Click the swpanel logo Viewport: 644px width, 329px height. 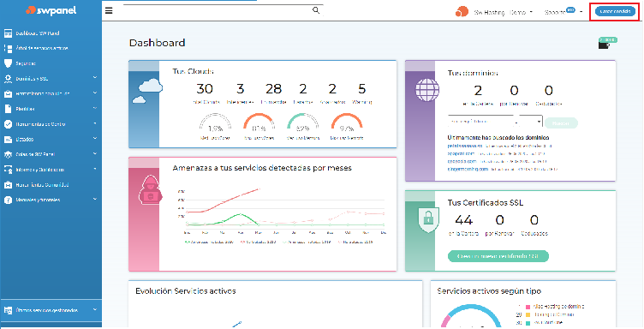point(51,10)
